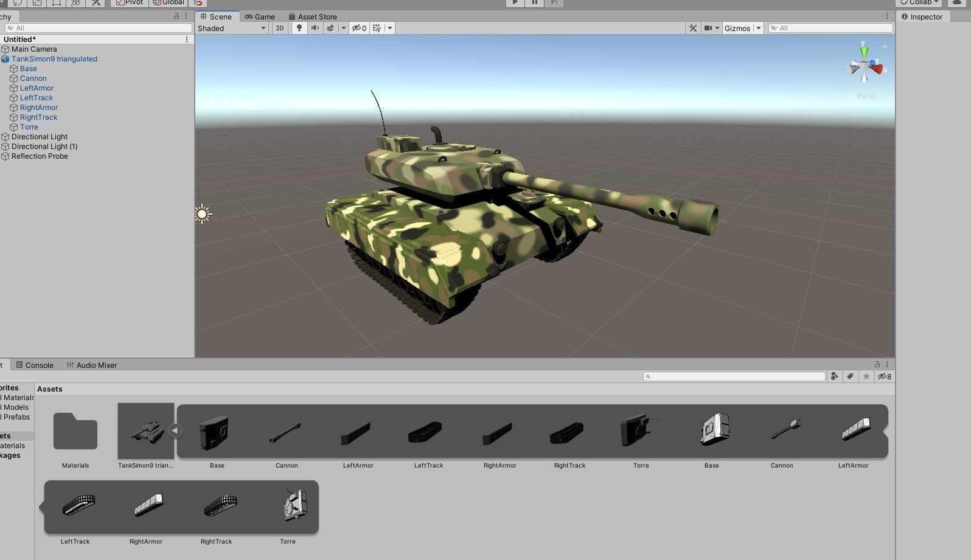The height and width of the screenshot is (560, 971).
Task: Click the favorites star icon in Project panel
Action: (866, 376)
